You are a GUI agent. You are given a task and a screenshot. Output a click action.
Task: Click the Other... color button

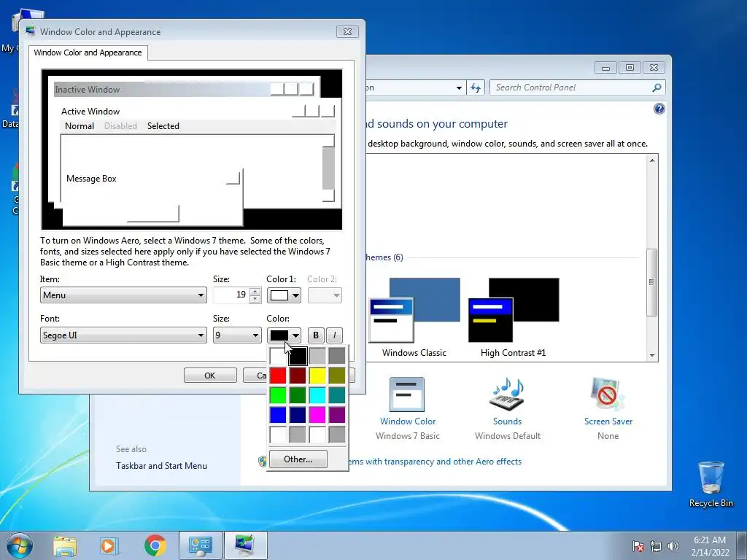[298, 459]
